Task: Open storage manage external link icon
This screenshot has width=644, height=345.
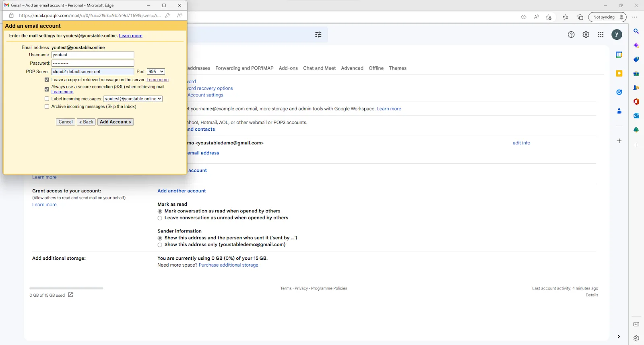Action: [70, 295]
